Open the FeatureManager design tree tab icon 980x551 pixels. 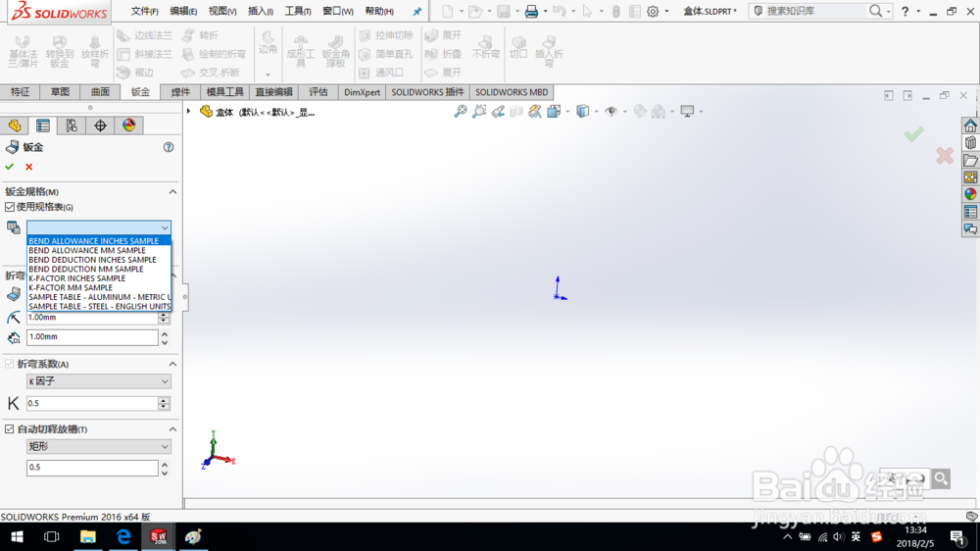click(15, 125)
